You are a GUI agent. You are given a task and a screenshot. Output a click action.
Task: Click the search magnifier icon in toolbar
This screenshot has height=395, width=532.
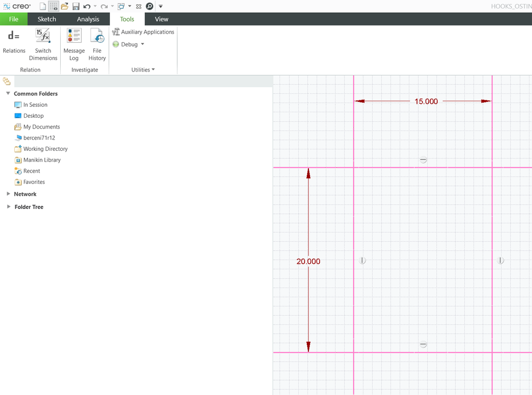(150, 6)
